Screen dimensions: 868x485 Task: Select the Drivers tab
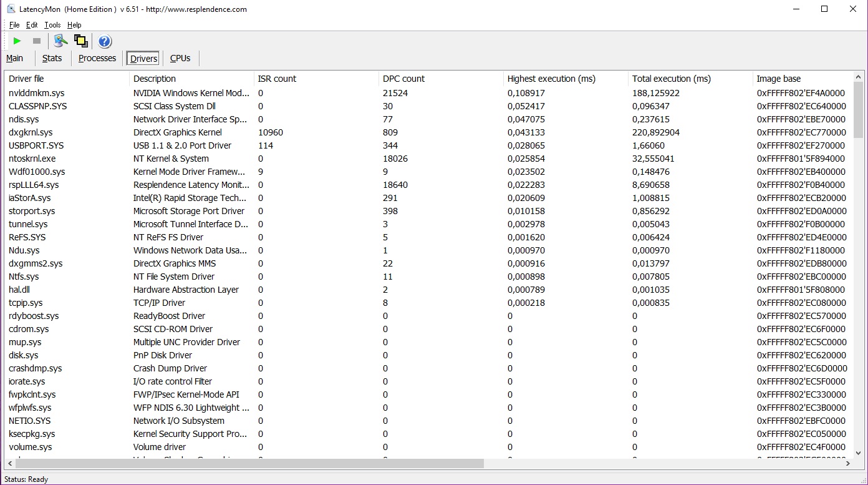tap(143, 59)
